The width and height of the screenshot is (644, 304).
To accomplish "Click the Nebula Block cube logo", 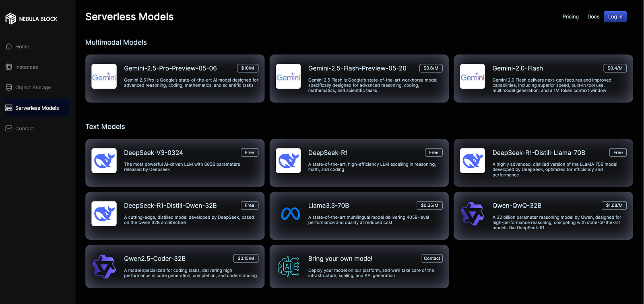I will [x=10, y=18].
